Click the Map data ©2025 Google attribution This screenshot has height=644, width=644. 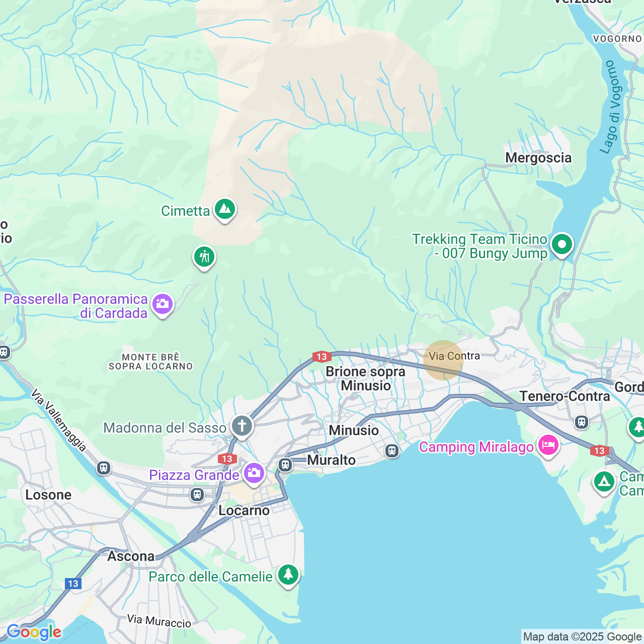point(582,637)
